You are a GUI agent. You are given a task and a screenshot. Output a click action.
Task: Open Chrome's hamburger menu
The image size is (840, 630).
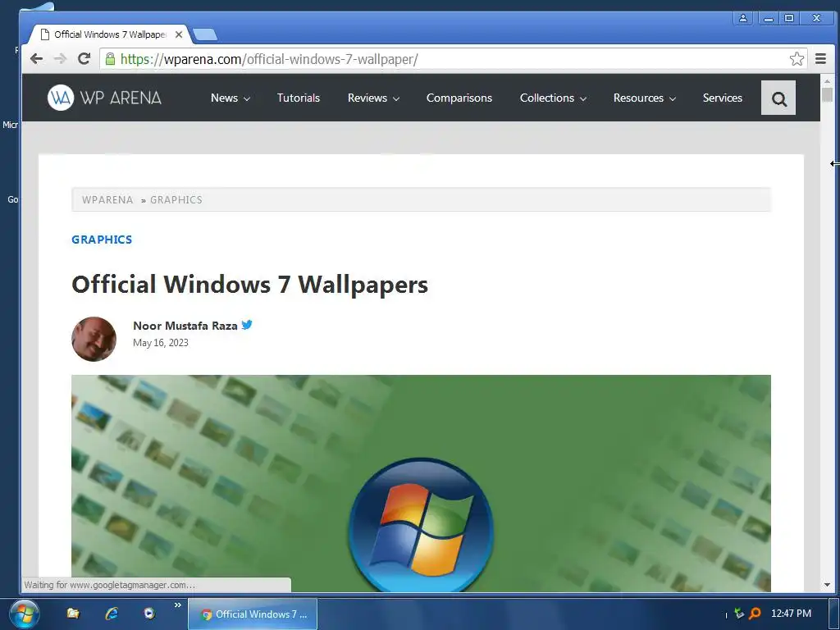[820, 59]
